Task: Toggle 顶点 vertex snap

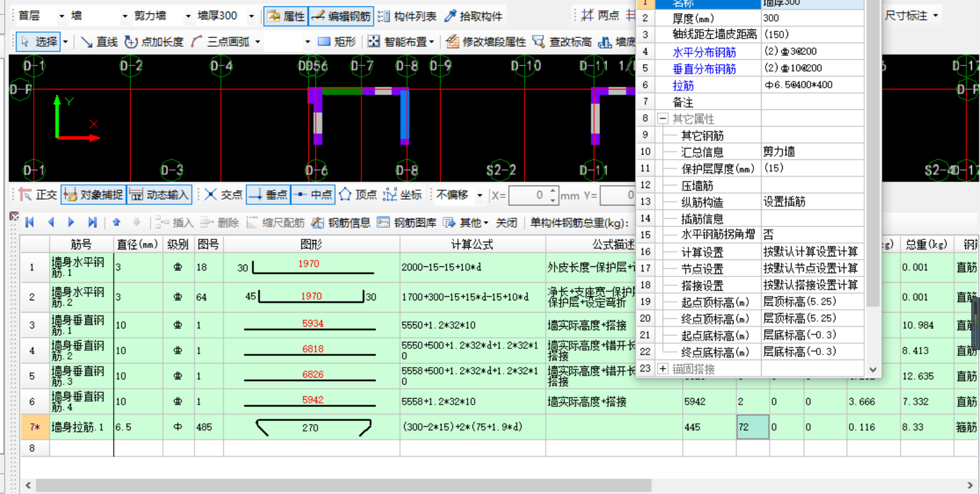Action: (x=358, y=195)
